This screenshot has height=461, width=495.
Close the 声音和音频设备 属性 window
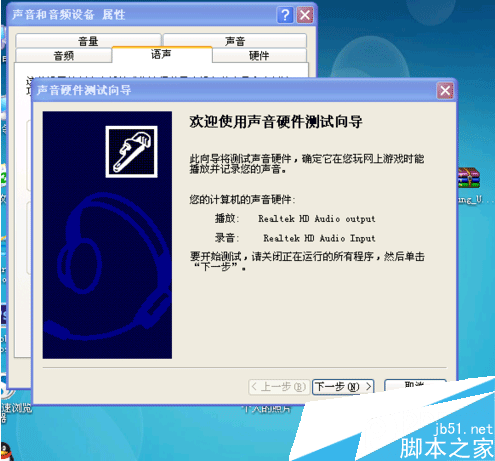point(305,15)
